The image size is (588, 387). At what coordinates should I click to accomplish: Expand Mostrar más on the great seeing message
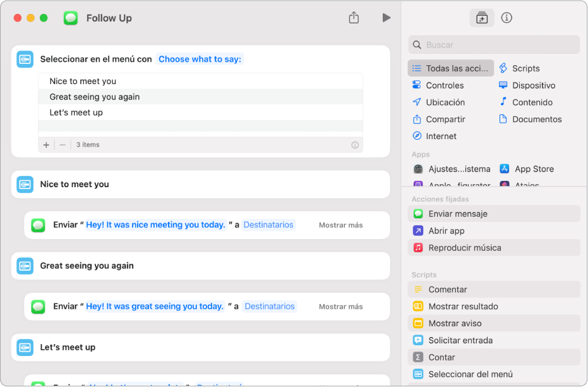coord(341,307)
